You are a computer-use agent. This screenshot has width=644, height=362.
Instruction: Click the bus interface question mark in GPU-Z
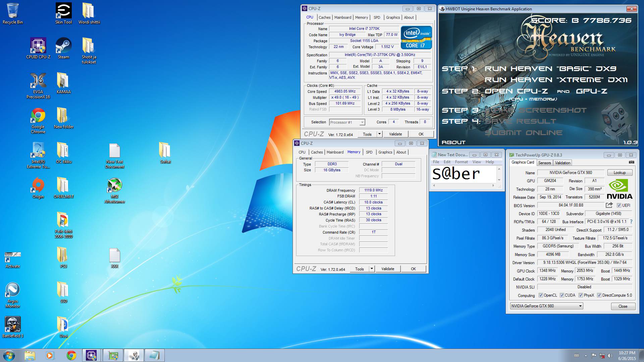[x=631, y=222]
